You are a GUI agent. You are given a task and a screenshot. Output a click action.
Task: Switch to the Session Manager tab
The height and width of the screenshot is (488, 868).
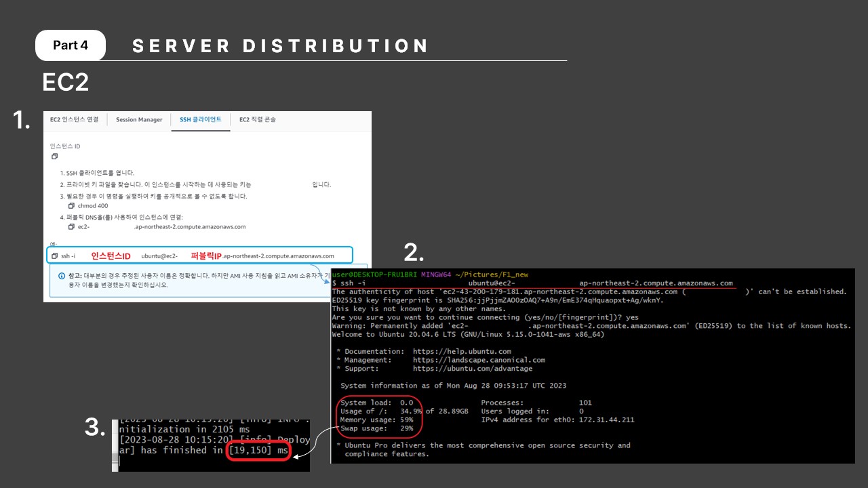pos(139,120)
